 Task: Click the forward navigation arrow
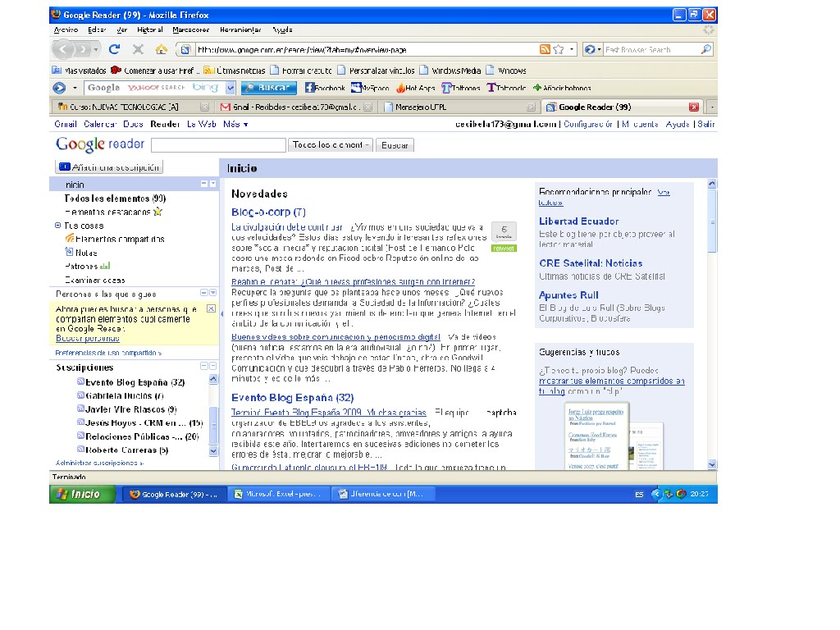tap(82, 49)
